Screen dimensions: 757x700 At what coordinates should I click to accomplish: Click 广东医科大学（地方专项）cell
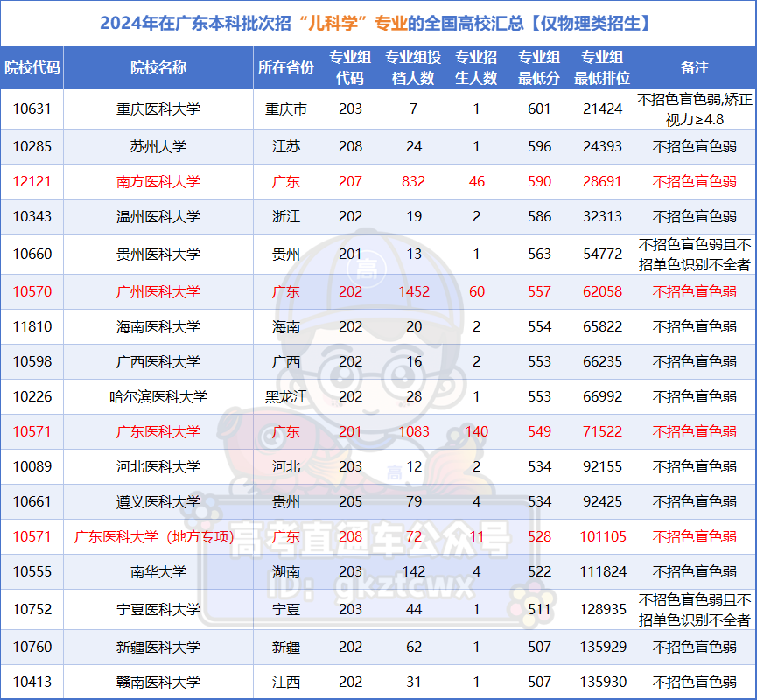(158, 537)
